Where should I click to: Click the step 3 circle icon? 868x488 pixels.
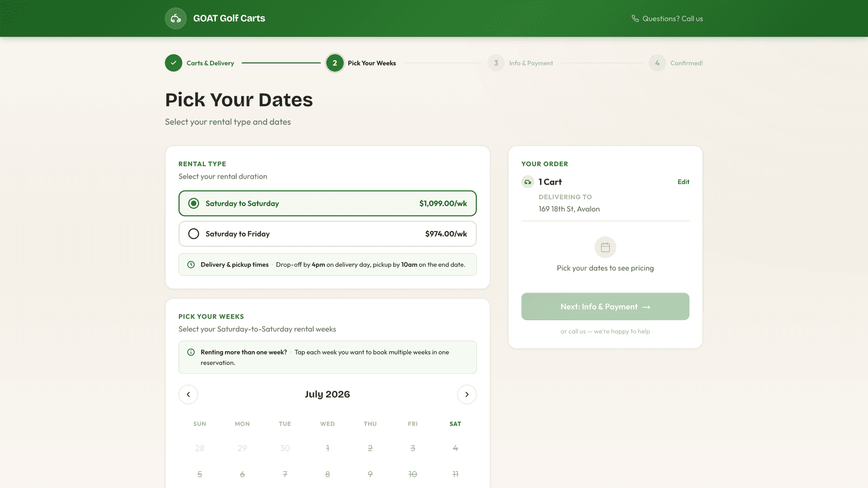(x=496, y=63)
